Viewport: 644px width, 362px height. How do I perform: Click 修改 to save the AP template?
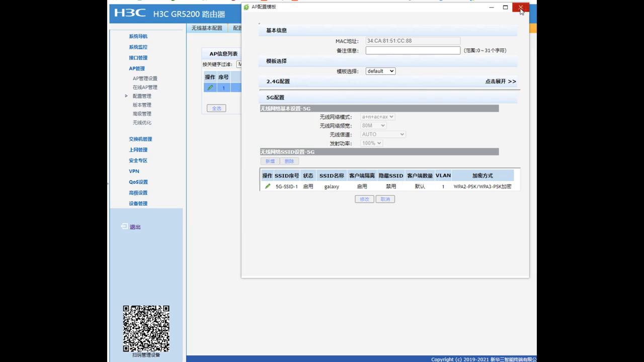[364, 199]
